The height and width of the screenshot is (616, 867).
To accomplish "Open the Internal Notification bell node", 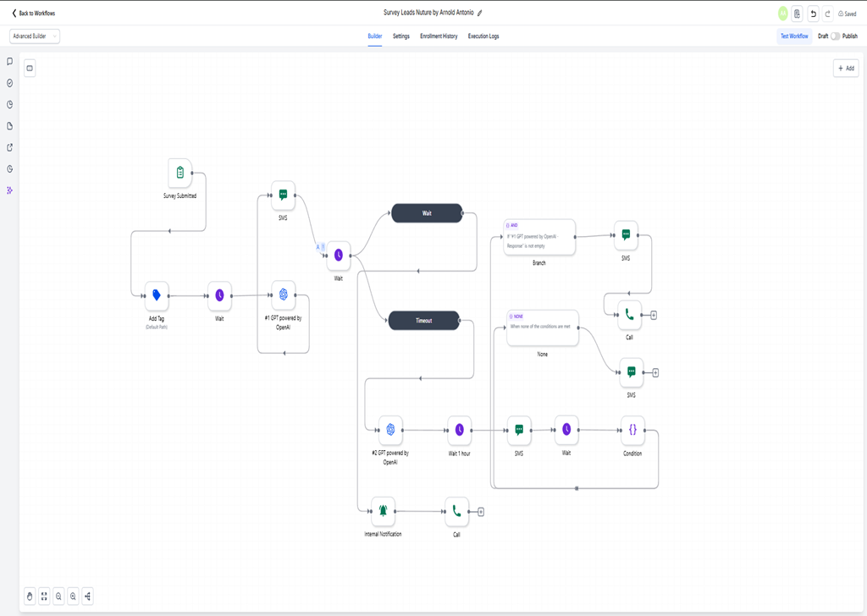I will tap(384, 511).
